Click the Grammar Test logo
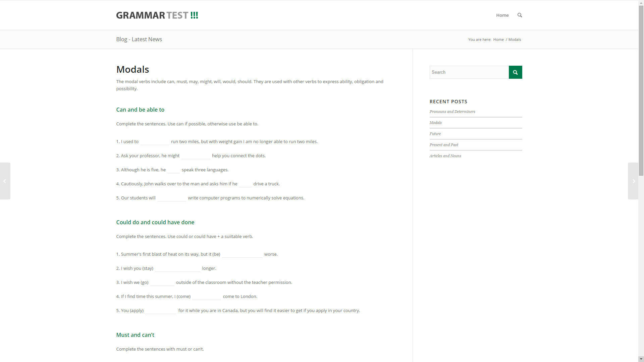The image size is (644, 362). pyautogui.click(x=157, y=15)
